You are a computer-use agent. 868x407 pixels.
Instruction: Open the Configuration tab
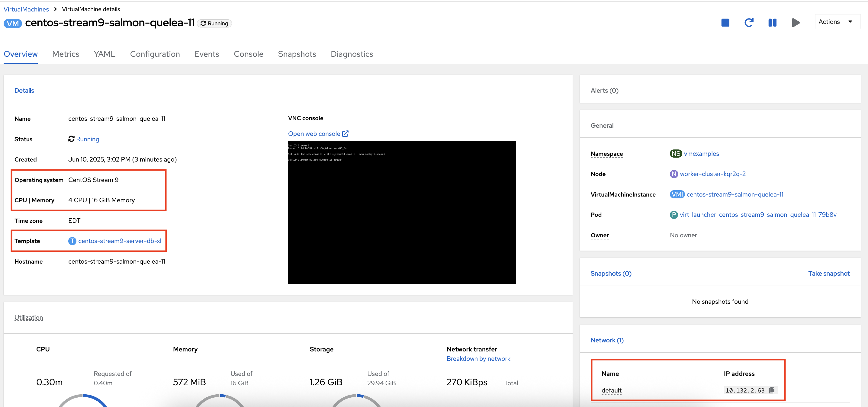tap(155, 54)
